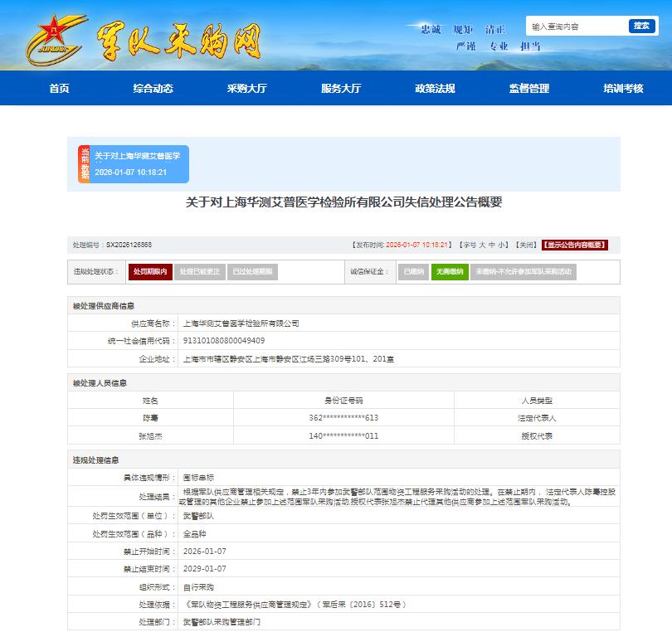The height and width of the screenshot is (637, 672).
Task: Click ID number 362************613
Action: coord(343,418)
